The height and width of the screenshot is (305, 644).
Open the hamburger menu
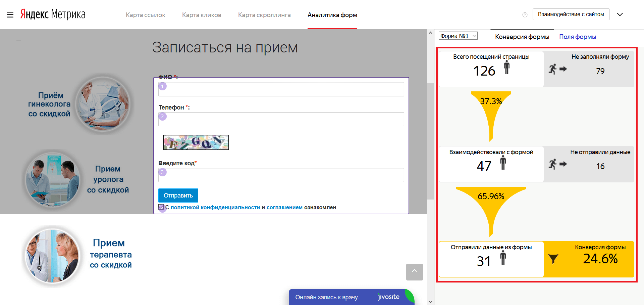pos(10,15)
